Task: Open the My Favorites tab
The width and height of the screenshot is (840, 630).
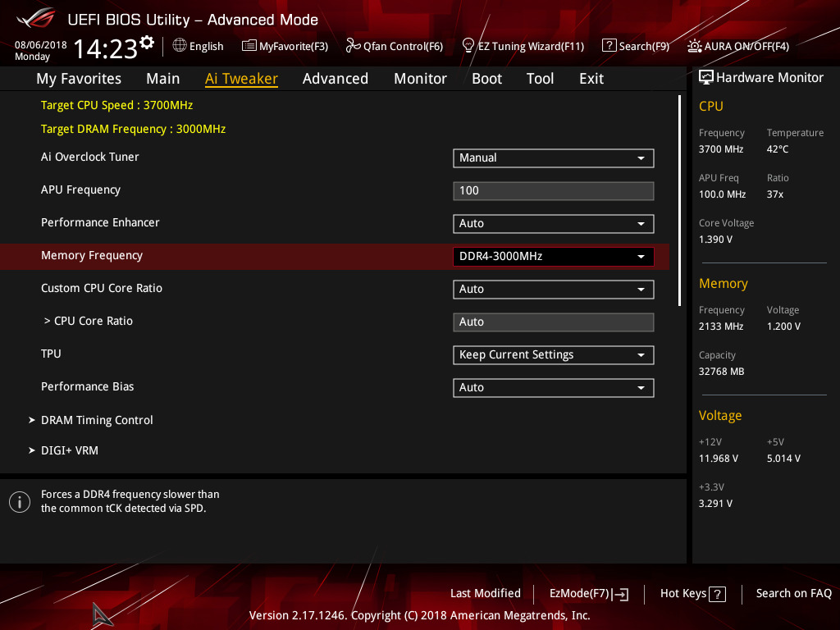Action: click(79, 79)
